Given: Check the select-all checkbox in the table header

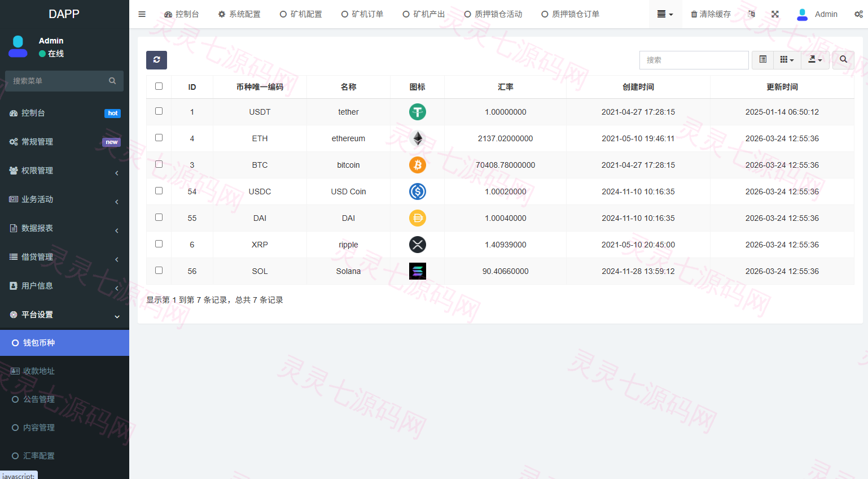Looking at the screenshot, I should click(x=159, y=86).
